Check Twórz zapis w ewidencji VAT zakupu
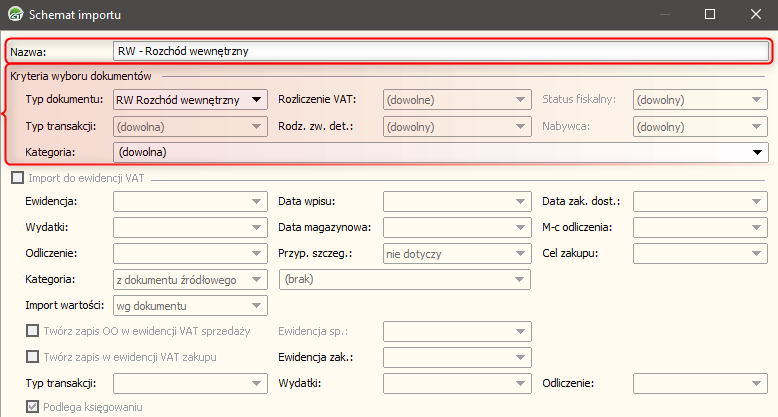 pos(33,357)
